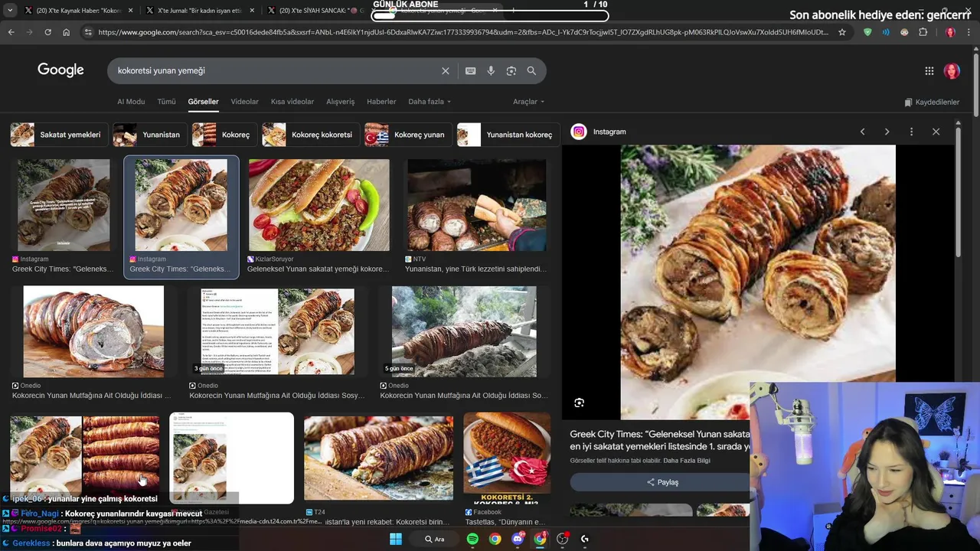980x551 pixels.
Task: Search by image with Google Lens icon
Action: 511,70
